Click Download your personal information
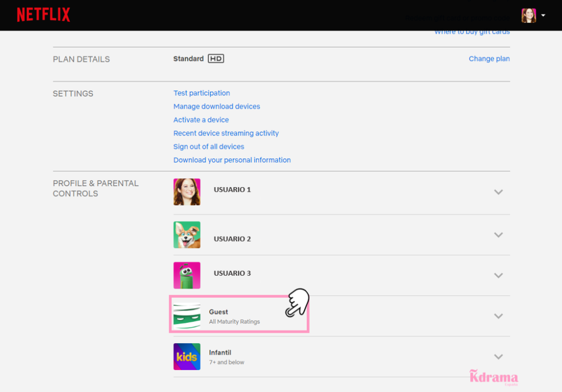562x392 pixels. [232, 160]
